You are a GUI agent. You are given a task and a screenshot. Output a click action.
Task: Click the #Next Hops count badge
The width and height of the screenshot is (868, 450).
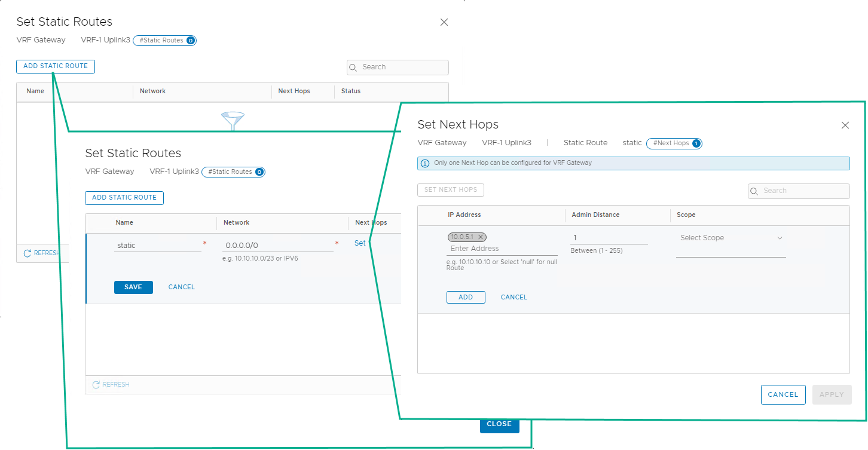pos(674,143)
